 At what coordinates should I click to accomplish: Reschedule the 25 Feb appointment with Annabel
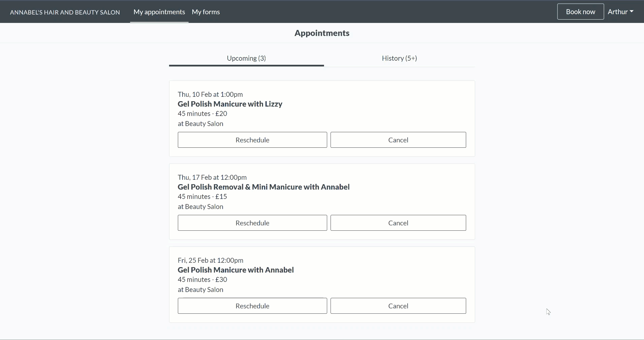252,306
